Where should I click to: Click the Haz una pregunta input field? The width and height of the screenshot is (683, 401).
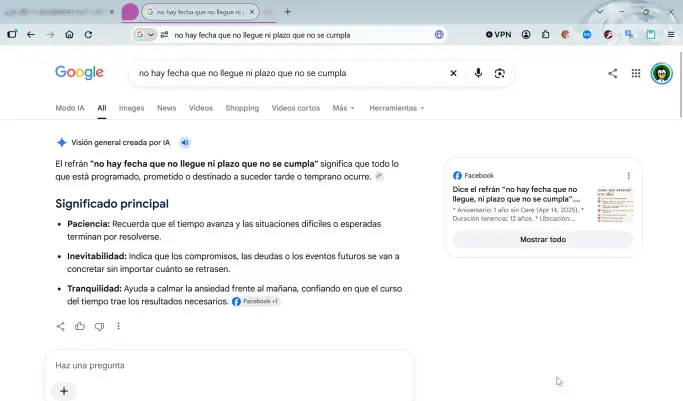[230, 365]
